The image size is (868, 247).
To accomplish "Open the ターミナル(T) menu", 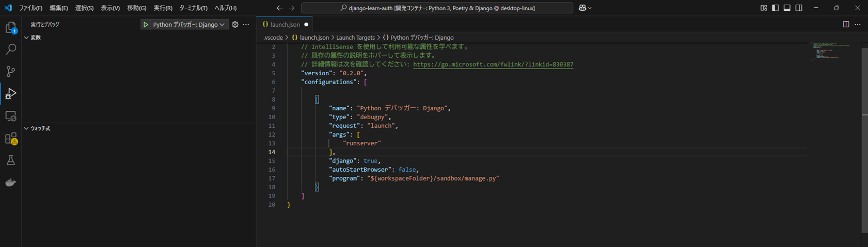I will [193, 8].
